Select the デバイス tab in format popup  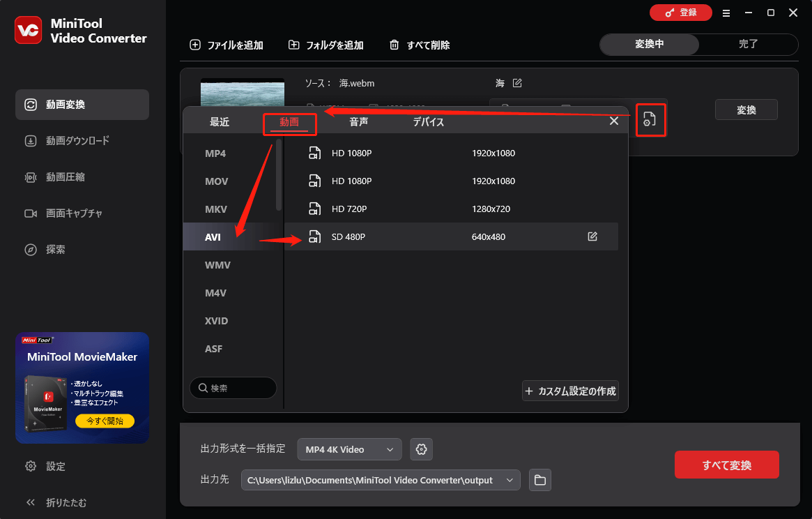click(x=428, y=122)
